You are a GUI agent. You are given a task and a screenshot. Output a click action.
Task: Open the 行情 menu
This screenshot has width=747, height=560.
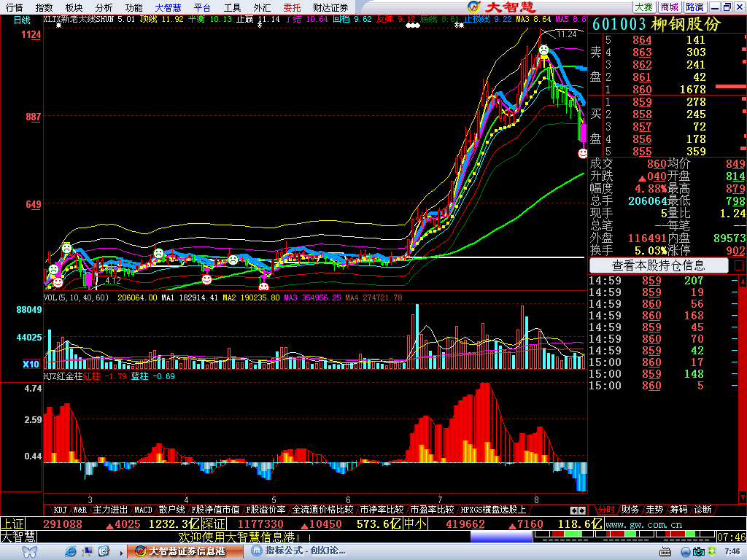pyautogui.click(x=14, y=7)
